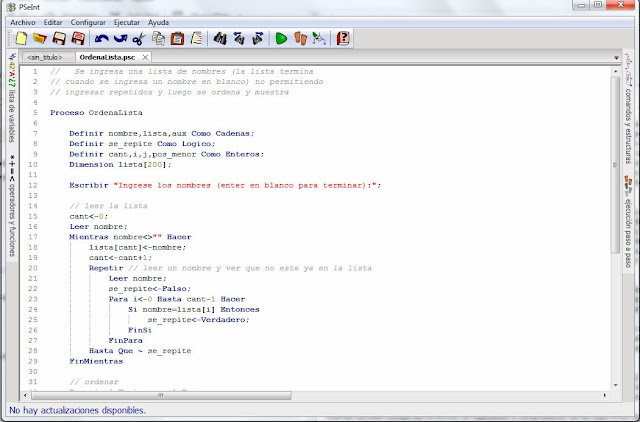
Task: Open help with the question mark book icon
Action: (x=343, y=39)
